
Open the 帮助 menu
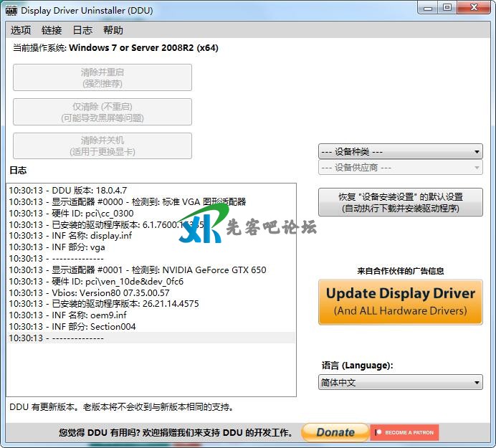click(113, 30)
